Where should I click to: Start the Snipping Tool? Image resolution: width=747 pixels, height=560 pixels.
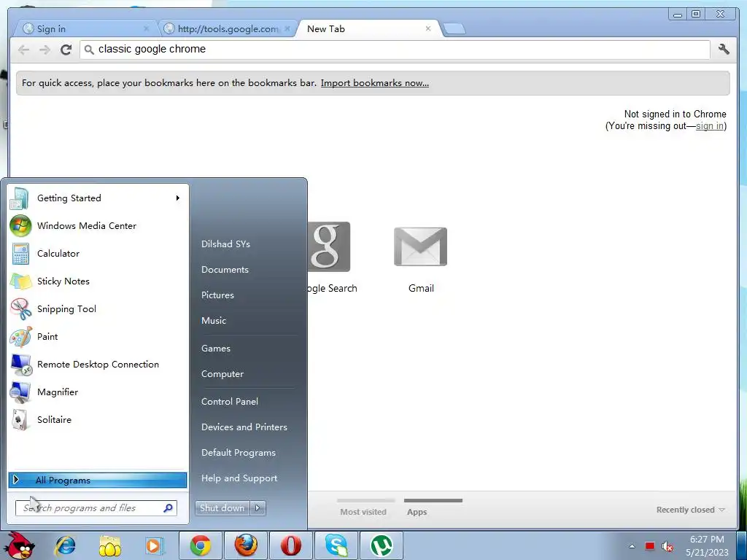point(98,308)
